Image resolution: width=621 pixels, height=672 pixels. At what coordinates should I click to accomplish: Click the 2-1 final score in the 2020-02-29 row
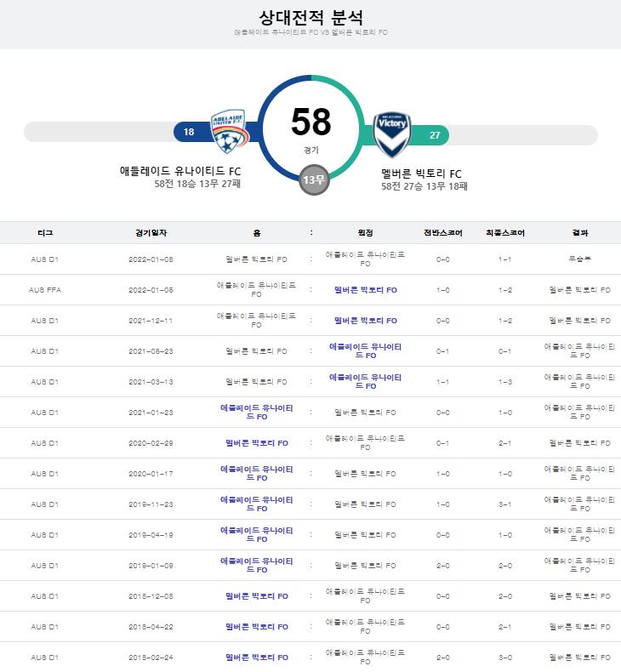[504, 443]
